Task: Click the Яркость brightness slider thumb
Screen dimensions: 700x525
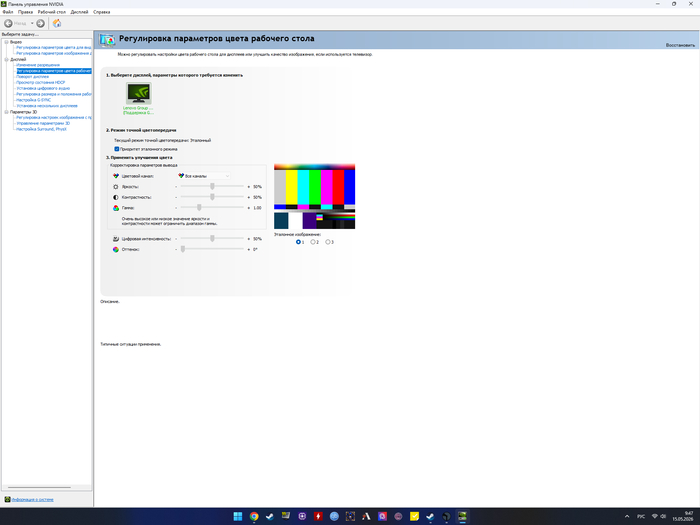Action: click(212, 187)
